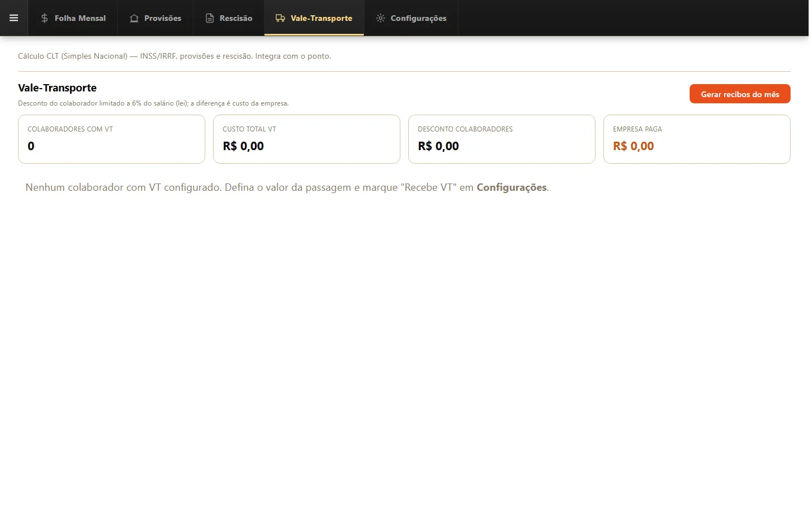Viewport: 812px width, 508px height.
Task: Click the Vale-Transporte section heading
Action: click(58, 88)
